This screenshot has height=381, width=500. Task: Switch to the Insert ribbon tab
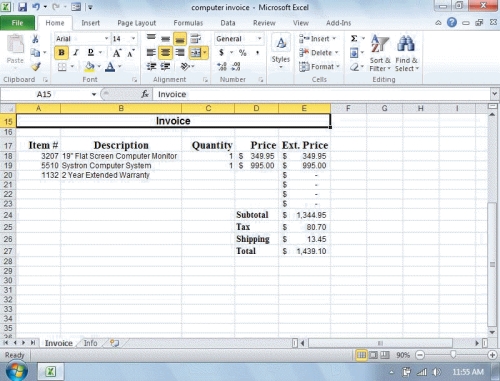coord(90,23)
